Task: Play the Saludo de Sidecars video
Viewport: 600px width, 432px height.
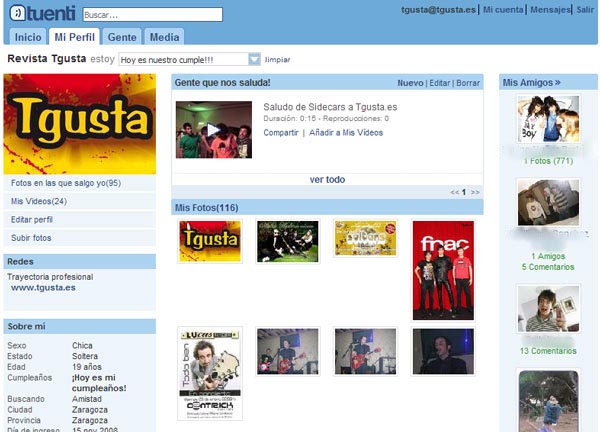Action: (213, 129)
